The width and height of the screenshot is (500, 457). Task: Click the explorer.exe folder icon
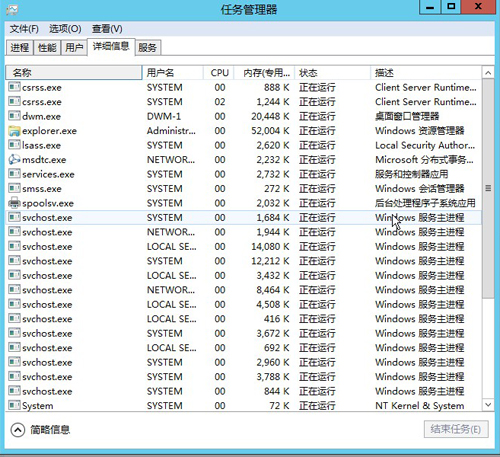(14, 131)
